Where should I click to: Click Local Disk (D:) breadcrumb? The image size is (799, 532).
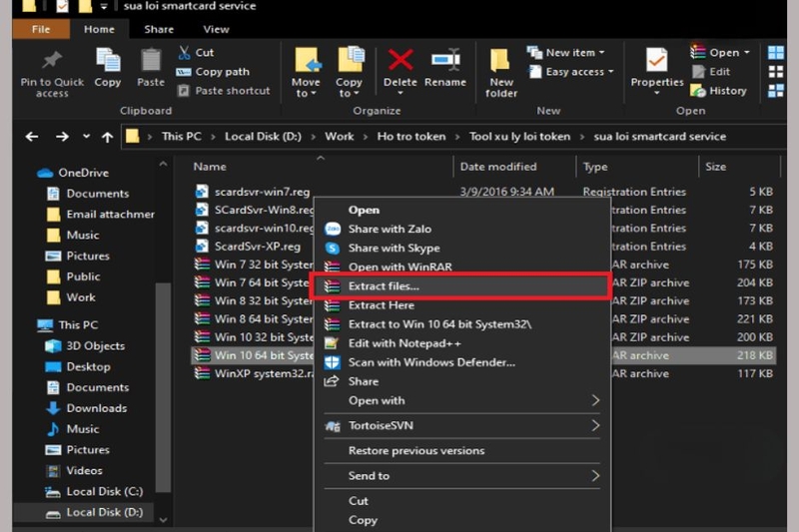(x=263, y=137)
